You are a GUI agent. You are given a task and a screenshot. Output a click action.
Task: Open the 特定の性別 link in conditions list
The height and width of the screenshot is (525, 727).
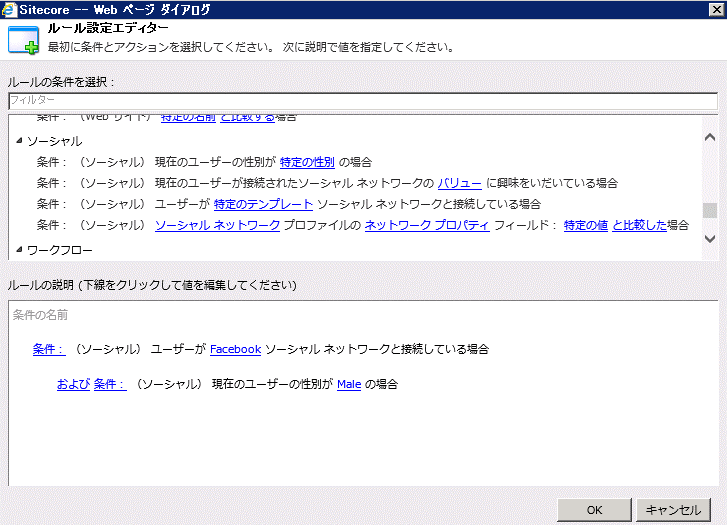click(x=307, y=162)
